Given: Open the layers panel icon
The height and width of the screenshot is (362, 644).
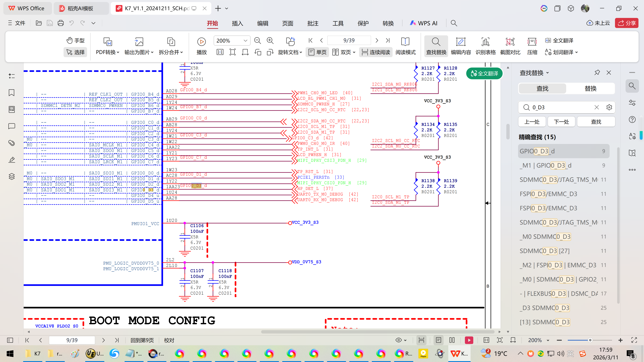Looking at the screenshot, I should [x=12, y=176].
